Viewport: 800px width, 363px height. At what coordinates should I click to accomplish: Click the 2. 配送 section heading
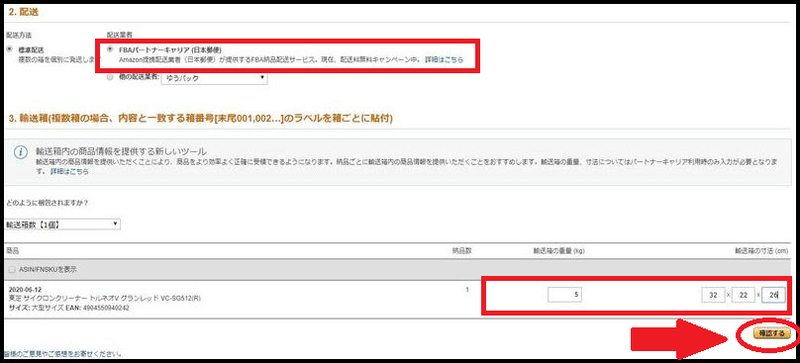pyautogui.click(x=23, y=13)
